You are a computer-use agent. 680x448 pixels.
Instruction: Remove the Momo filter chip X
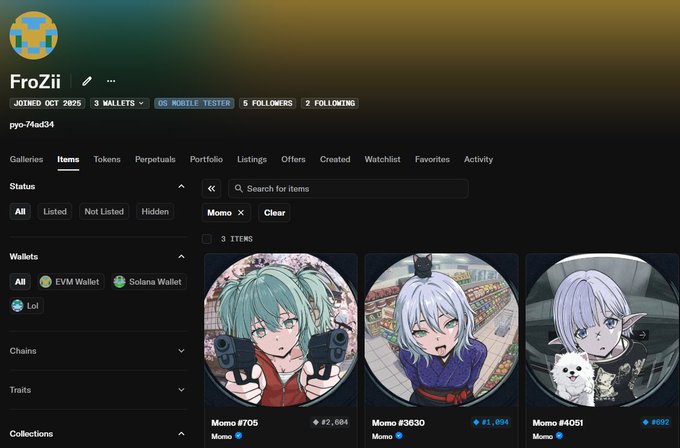point(241,213)
